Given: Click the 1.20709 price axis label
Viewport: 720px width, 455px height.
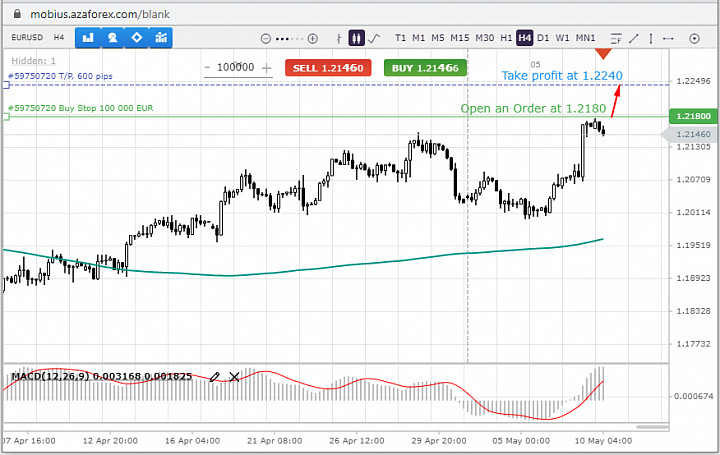Looking at the screenshot, I should 693,180.
